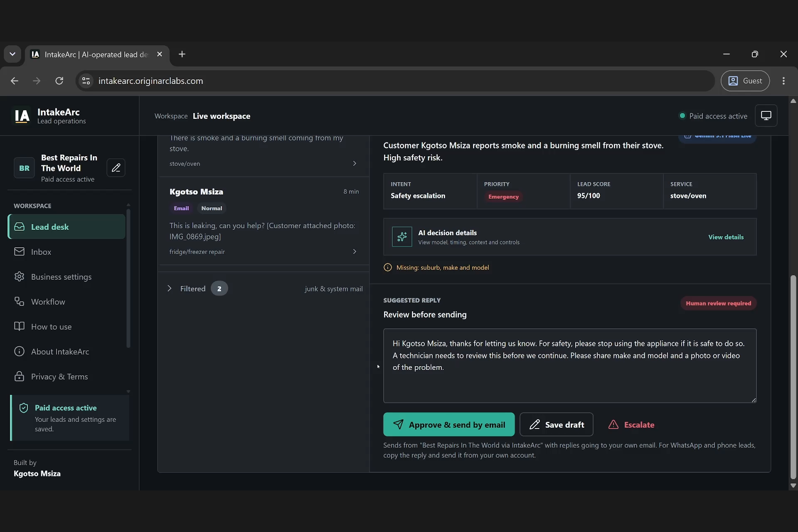
Task: Escalate the lead
Action: (631, 424)
